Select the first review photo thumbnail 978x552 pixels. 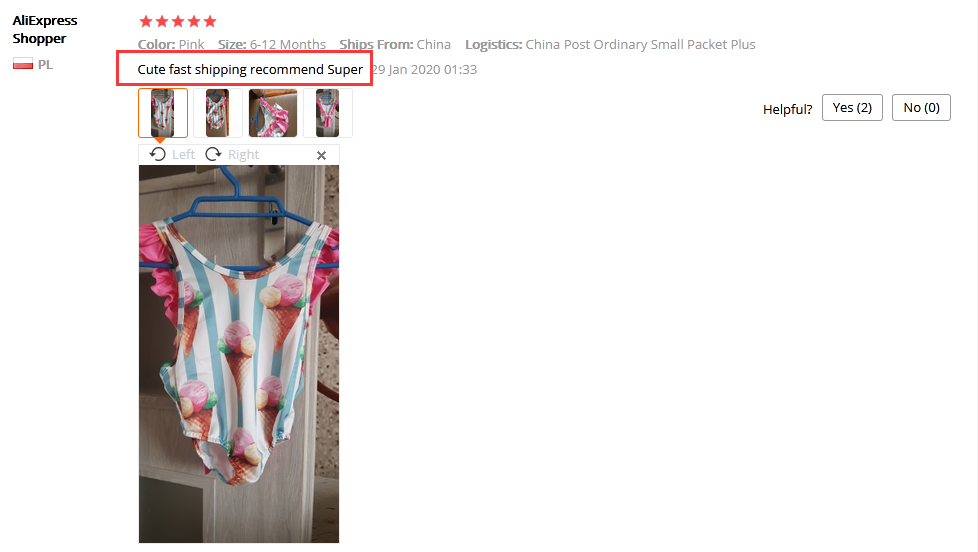(x=163, y=113)
